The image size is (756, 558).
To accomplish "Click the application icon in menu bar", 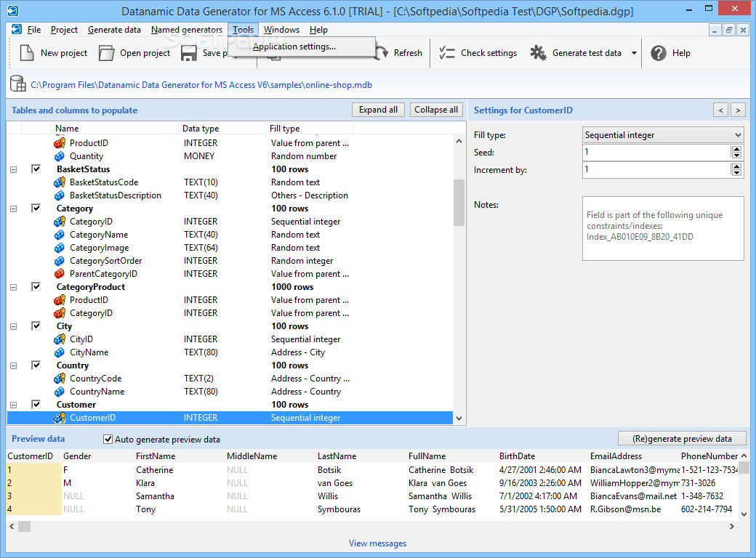I will (x=17, y=29).
